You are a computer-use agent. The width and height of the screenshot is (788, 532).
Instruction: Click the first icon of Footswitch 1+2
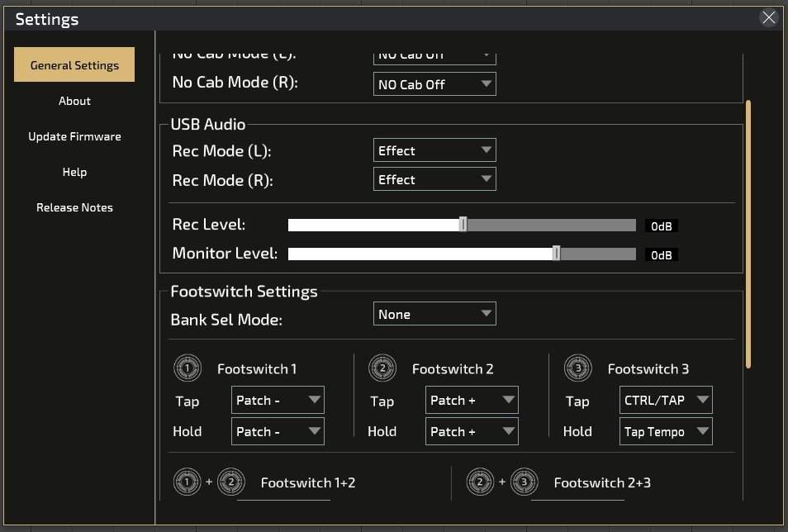tap(187, 482)
